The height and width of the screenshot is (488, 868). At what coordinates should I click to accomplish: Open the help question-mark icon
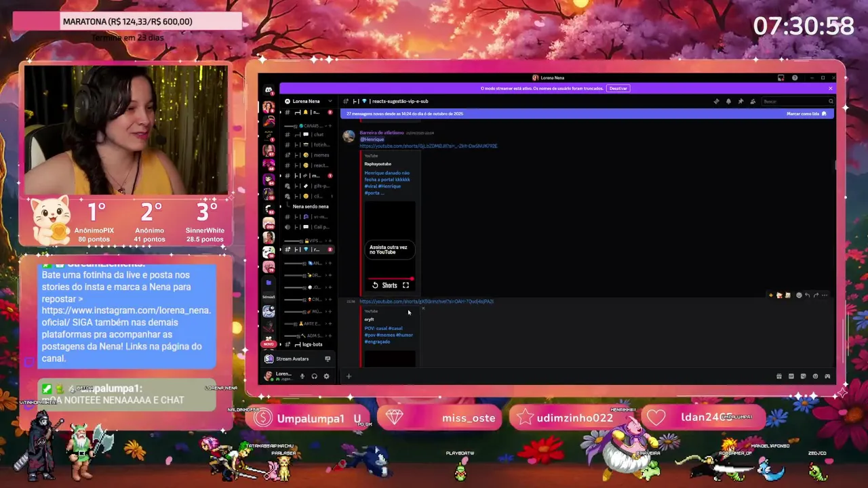[x=795, y=78]
